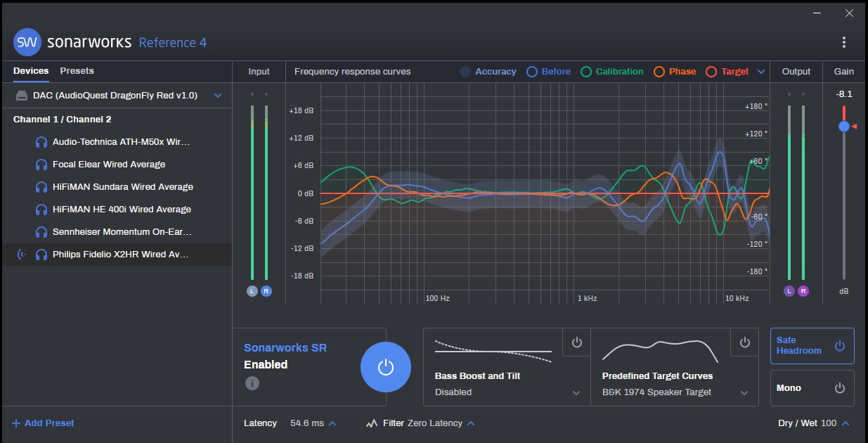Click the input R channel badge
This screenshot has width=868, height=443.
[x=266, y=291]
